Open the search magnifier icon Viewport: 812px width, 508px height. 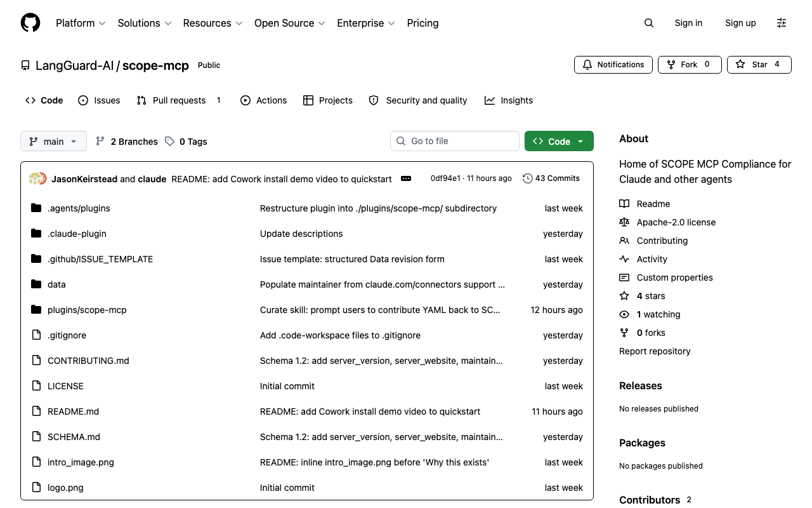pyautogui.click(x=648, y=23)
